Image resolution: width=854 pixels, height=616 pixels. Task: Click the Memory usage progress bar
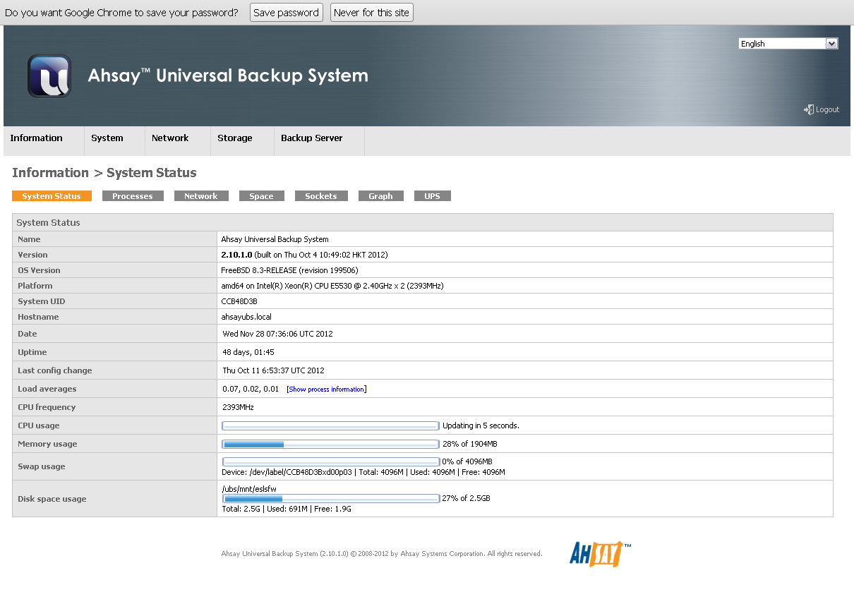click(x=330, y=444)
